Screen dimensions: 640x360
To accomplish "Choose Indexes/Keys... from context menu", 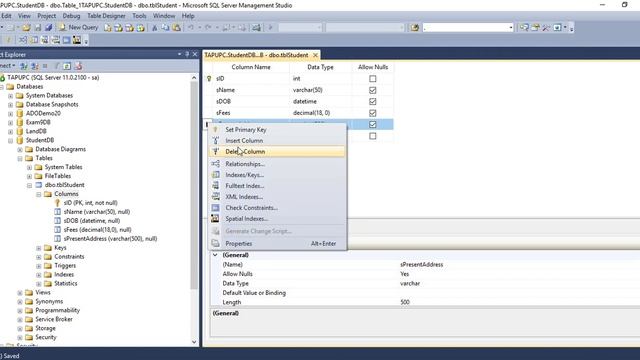I will click(278, 175).
